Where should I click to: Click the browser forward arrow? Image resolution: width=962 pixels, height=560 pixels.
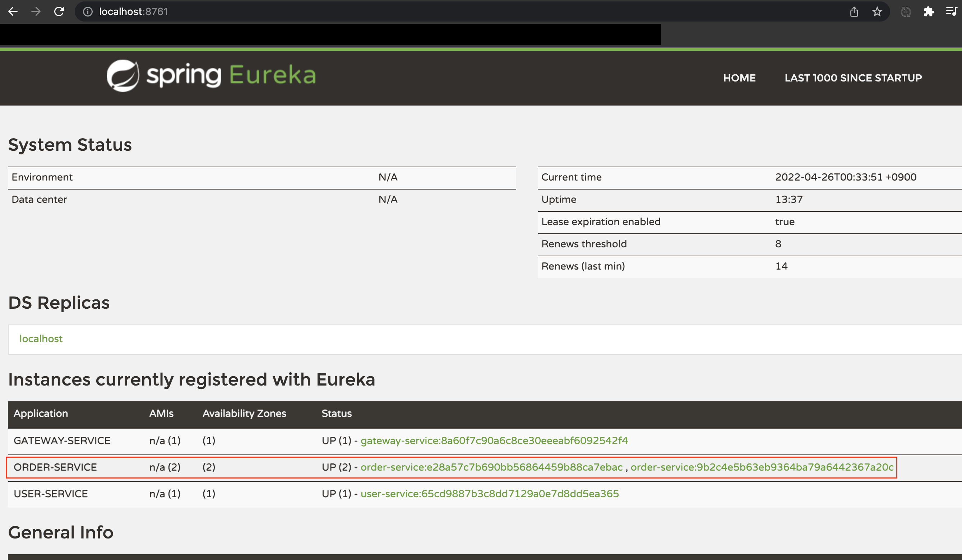[x=36, y=12]
